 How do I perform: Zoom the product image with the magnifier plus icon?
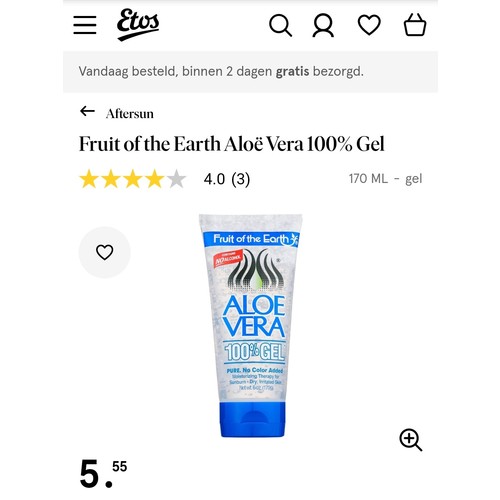tap(411, 440)
